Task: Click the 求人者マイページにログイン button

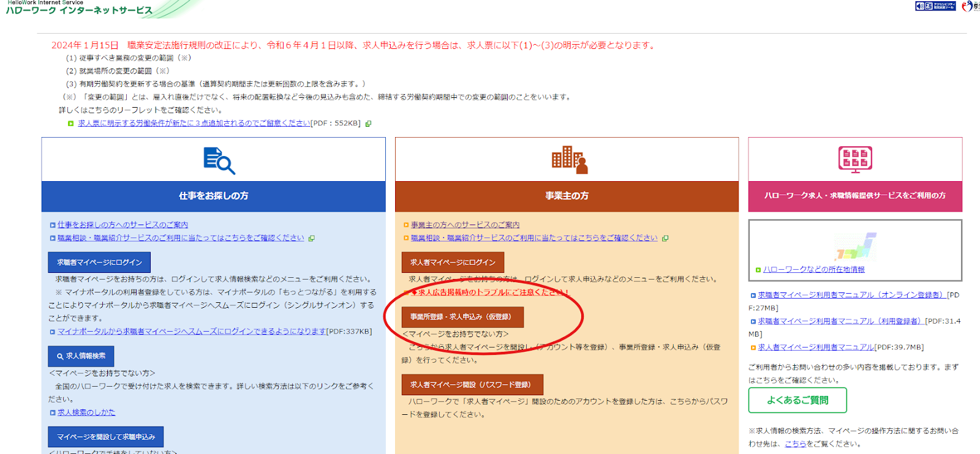Action: [453, 262]
